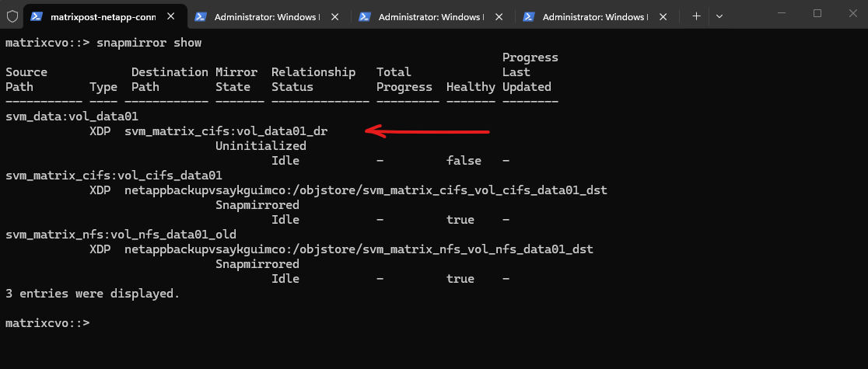Open the new-tab profile dropdown chevron
This screenshot has width=868, height=369.
click(x=719, y=16)
